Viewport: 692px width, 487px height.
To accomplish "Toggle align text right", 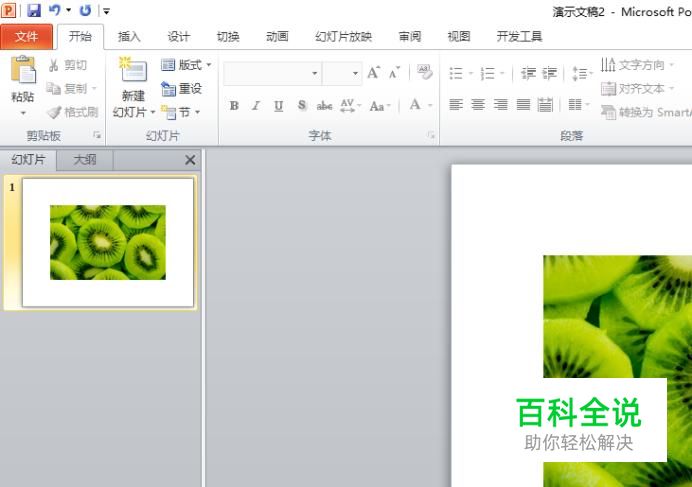I will pos(500,105).
